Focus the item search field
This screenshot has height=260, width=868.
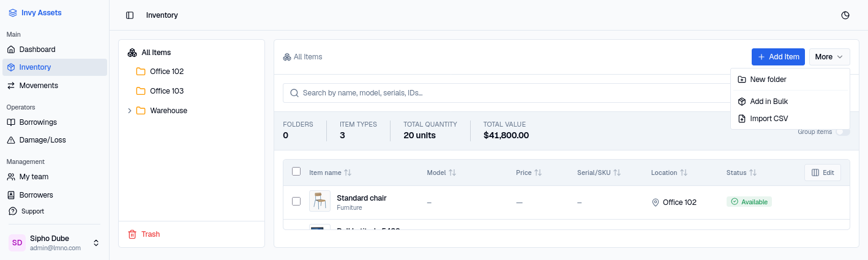pyautogui.click(x=506, y=93)
